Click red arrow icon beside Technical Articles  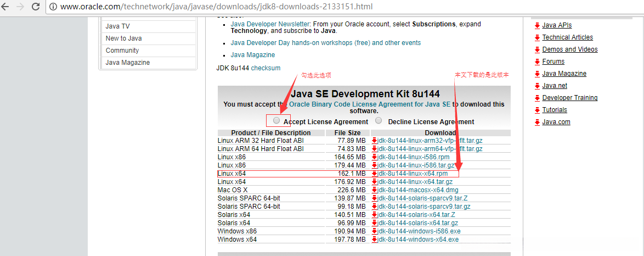click(x=537, y=38)
